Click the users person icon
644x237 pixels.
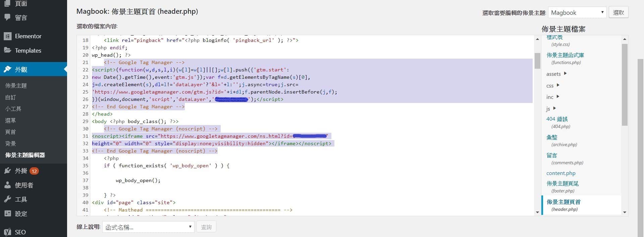tap(7, 185)
